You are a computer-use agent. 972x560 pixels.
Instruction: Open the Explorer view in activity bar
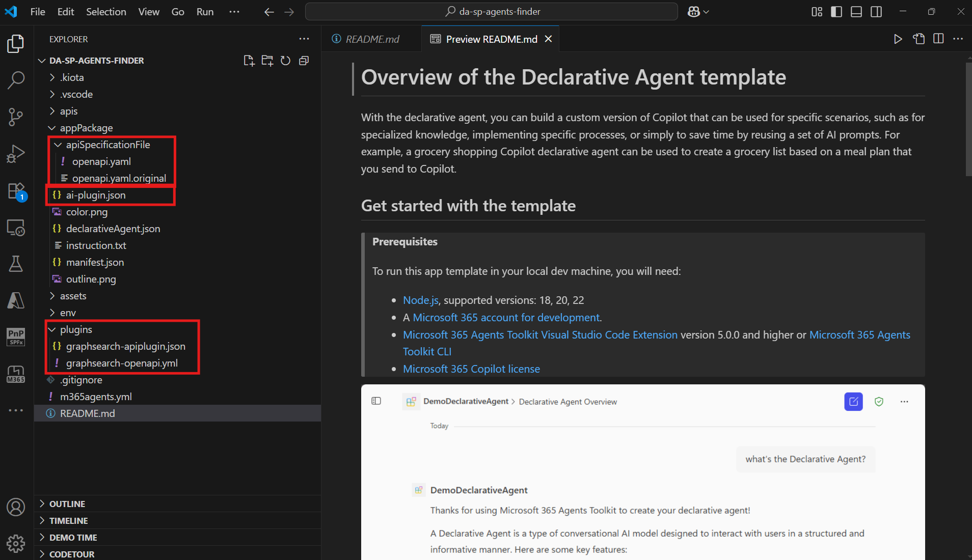(16, 44)
